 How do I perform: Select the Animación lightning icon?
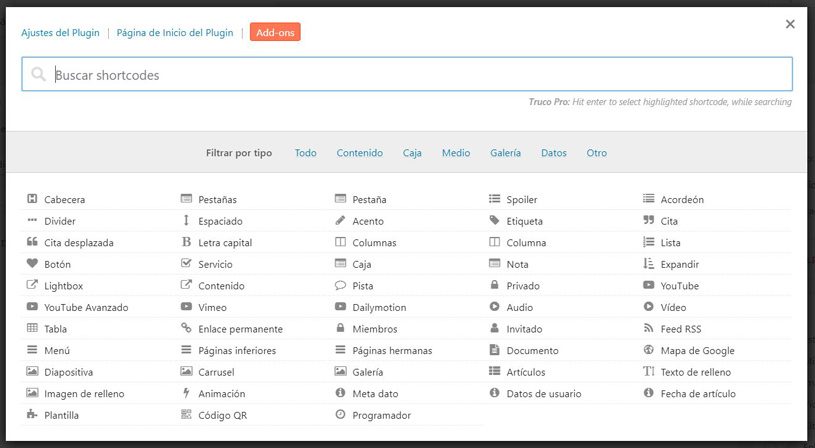click(x=186, y=393)
